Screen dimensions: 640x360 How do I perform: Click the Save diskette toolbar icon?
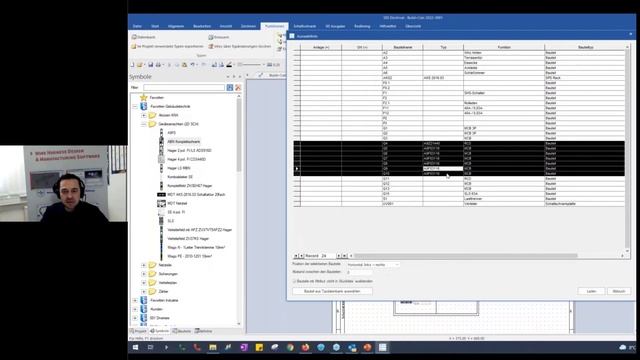151,65
